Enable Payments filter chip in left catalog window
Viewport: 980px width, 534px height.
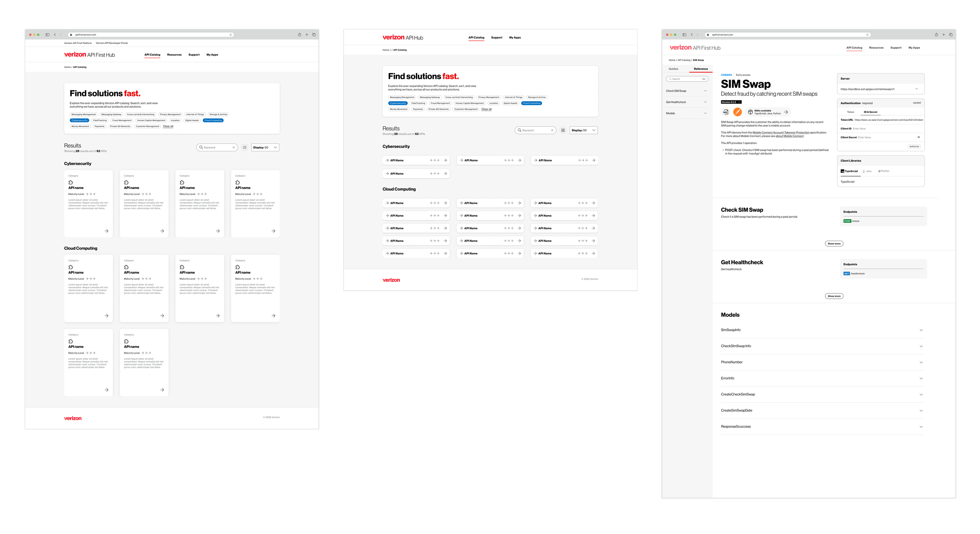point(100,126)
